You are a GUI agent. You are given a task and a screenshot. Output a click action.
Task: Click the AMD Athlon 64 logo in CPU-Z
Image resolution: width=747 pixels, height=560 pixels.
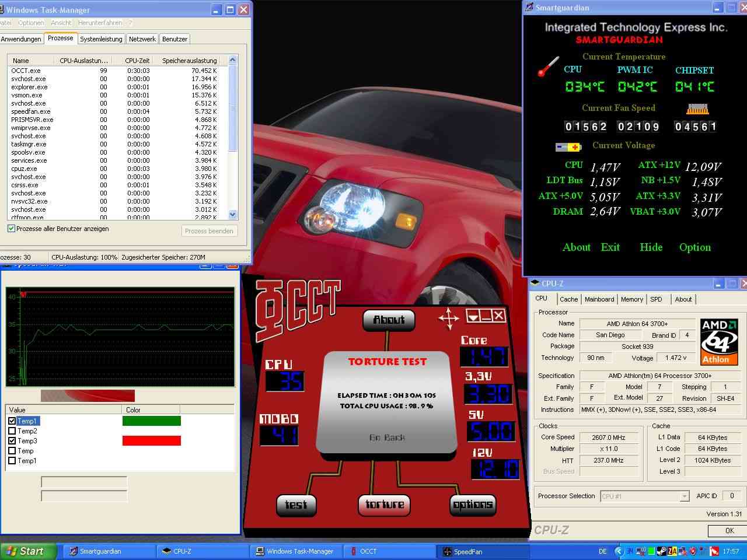(719, 342)
